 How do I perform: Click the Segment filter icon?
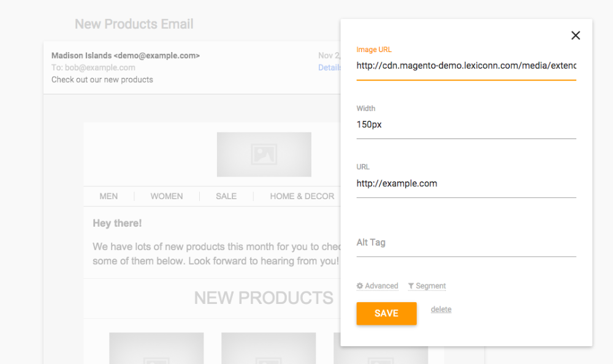pyautogui.click(x=411, y=286)
